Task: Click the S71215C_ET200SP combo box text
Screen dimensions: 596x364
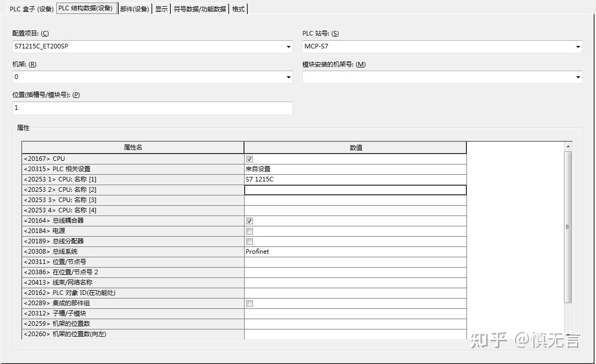Action: click(41, 46)
